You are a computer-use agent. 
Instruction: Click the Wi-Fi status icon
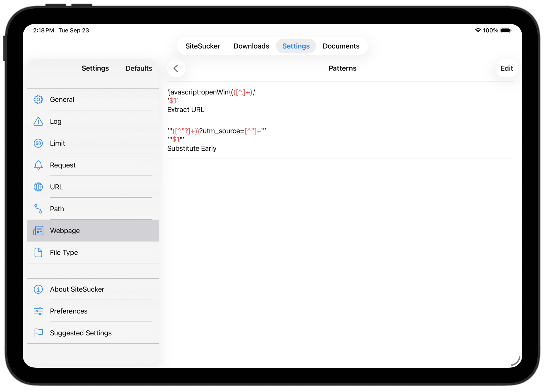478,30
